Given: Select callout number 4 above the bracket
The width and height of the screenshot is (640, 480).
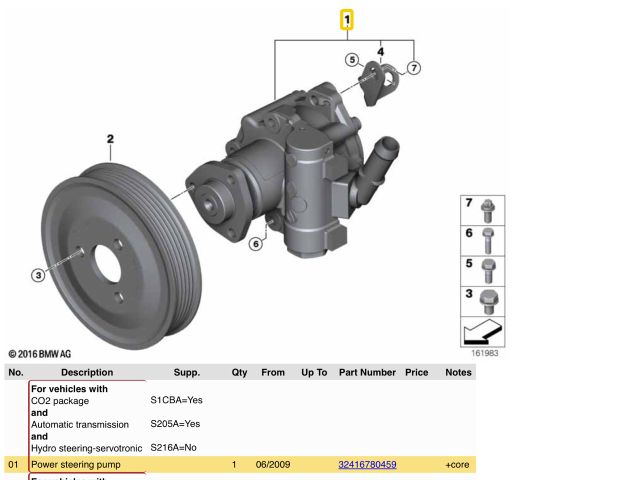Looking at the screenshot, I should click(x=381, y=50).
